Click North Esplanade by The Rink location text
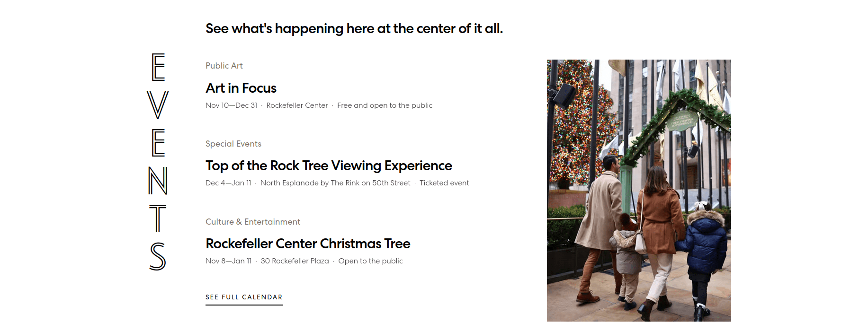The height and width of the screenshot is (323, 868). point(335,183)
